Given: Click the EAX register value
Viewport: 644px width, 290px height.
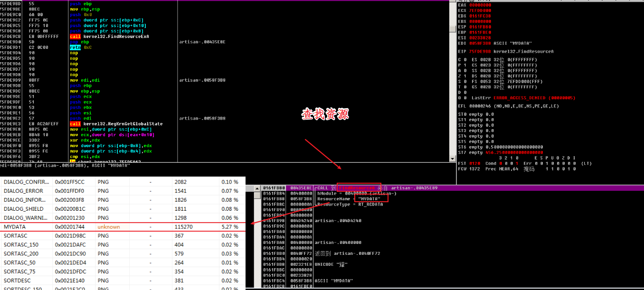Looking at the screenshot, I should (x=480, y=5).
